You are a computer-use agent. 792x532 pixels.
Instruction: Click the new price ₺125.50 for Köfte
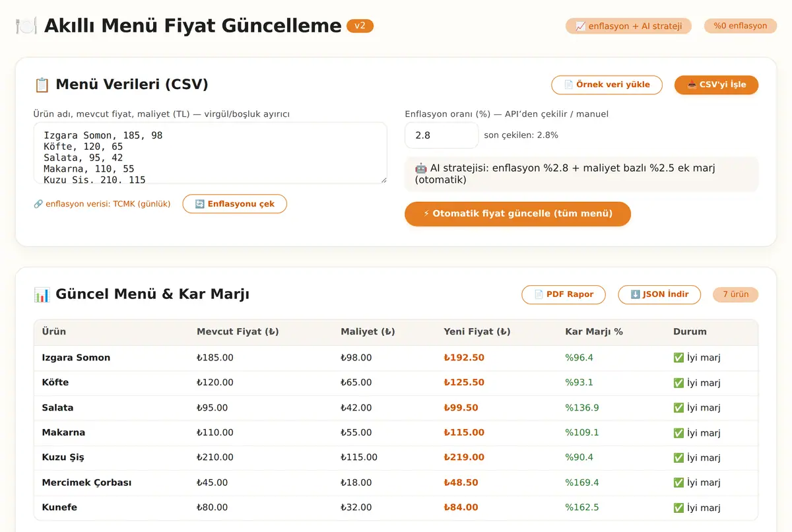coord(464,383)
